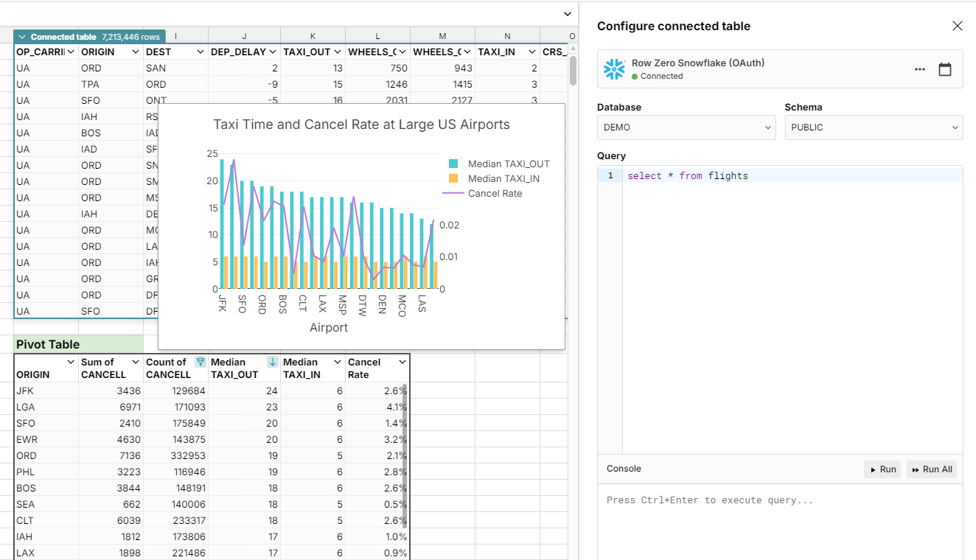Image resolution: width=976 pixels, height=560 pixels.
Task: Click the filter icon on Count of CANCELL
Action: [x=200, y=362]
